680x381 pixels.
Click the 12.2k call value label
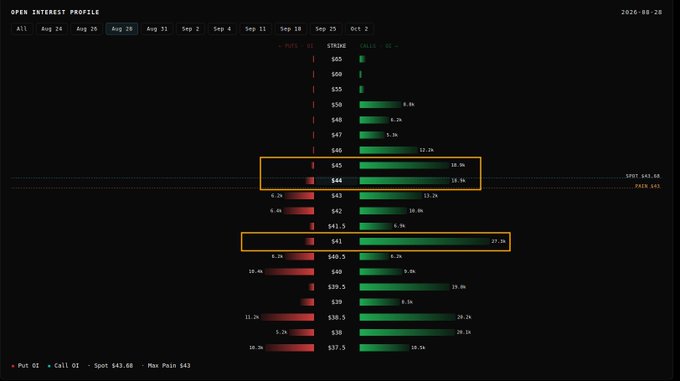(426, 150)
